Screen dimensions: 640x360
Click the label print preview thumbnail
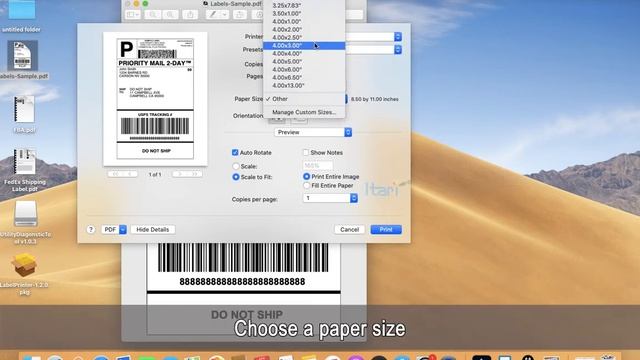point(155,99)
